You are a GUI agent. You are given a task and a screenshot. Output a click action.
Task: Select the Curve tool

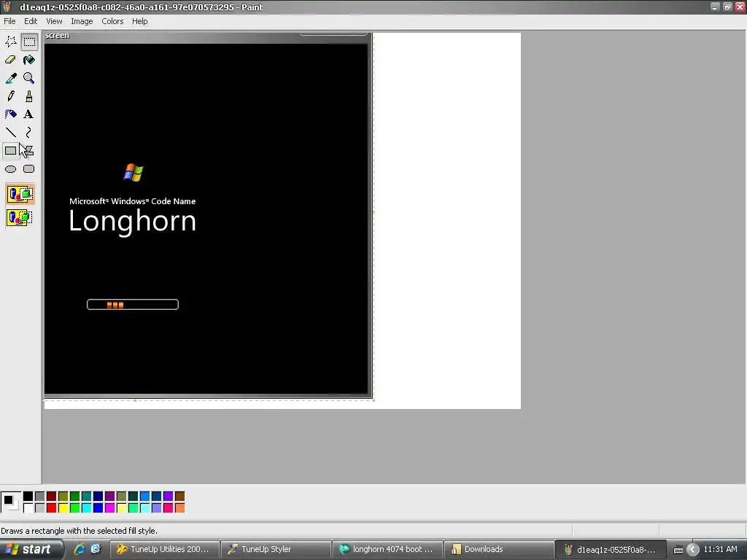[x=29, y=132]
